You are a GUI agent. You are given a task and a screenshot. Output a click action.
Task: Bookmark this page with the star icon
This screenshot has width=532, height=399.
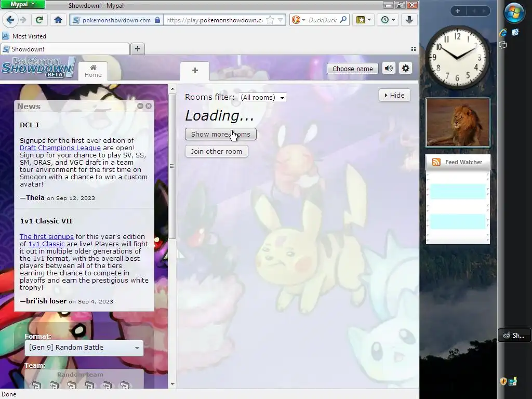point(270,20)
